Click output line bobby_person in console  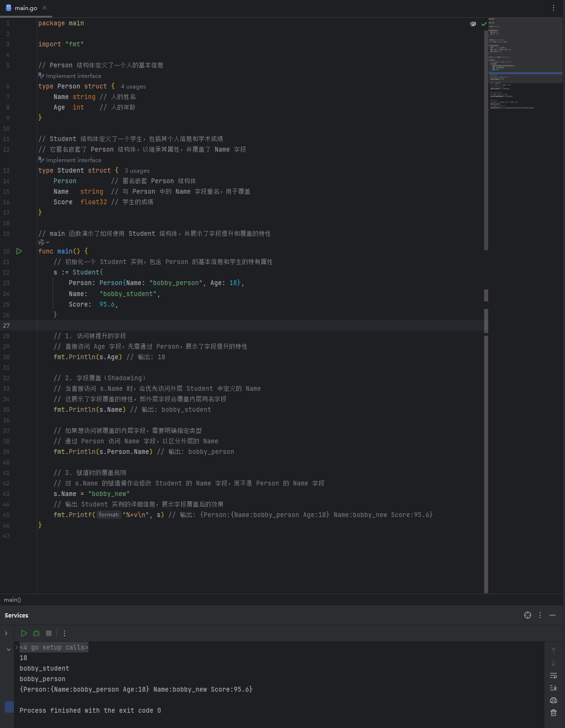tap(43, 679)
